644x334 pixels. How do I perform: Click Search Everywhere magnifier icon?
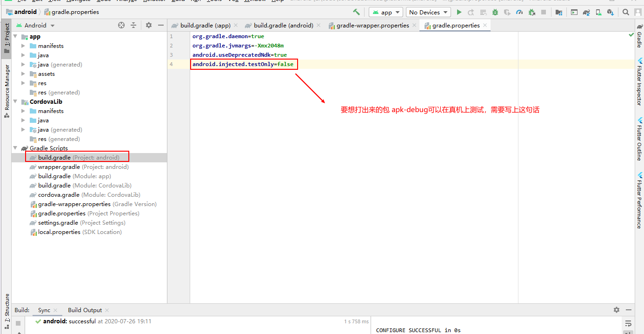click(x=626, y=12)
